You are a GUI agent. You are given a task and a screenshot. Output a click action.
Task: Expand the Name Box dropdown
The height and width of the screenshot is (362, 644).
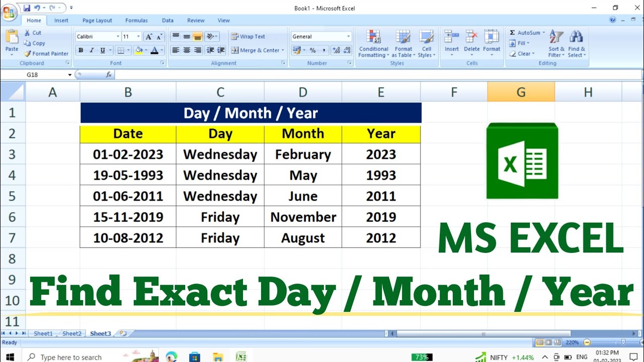click(x=70, y=75)
